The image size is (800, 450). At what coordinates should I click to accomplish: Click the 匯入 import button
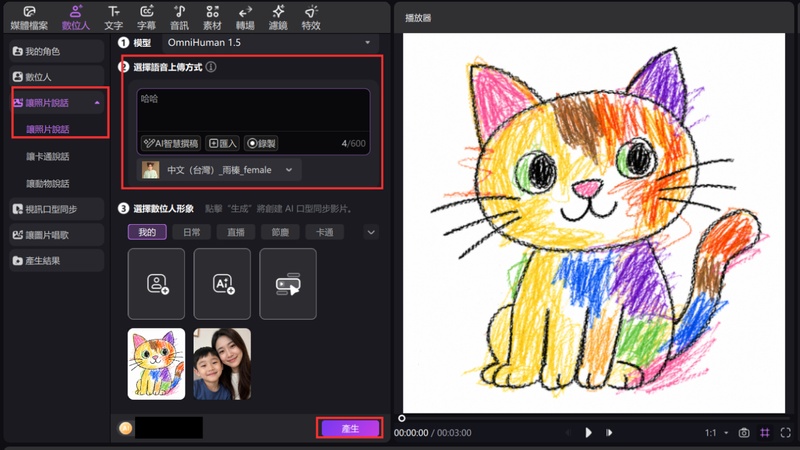click(x=223, y=143)
